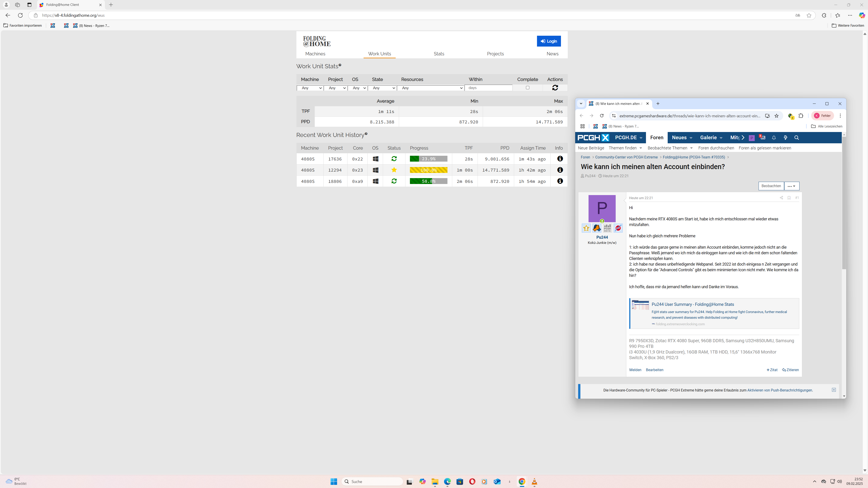Open VLC from the taskbar

[535, 482]
